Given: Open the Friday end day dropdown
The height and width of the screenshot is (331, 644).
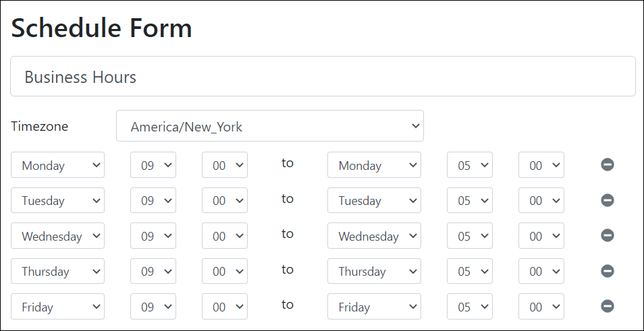Looking at the screenshot, I should [x=374, y=307].
